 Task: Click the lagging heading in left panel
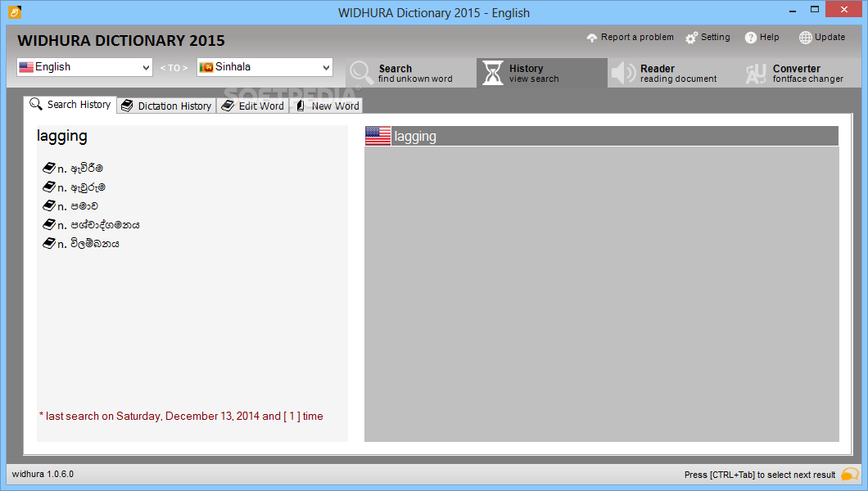pyautogui.click(x=62, y=137)
